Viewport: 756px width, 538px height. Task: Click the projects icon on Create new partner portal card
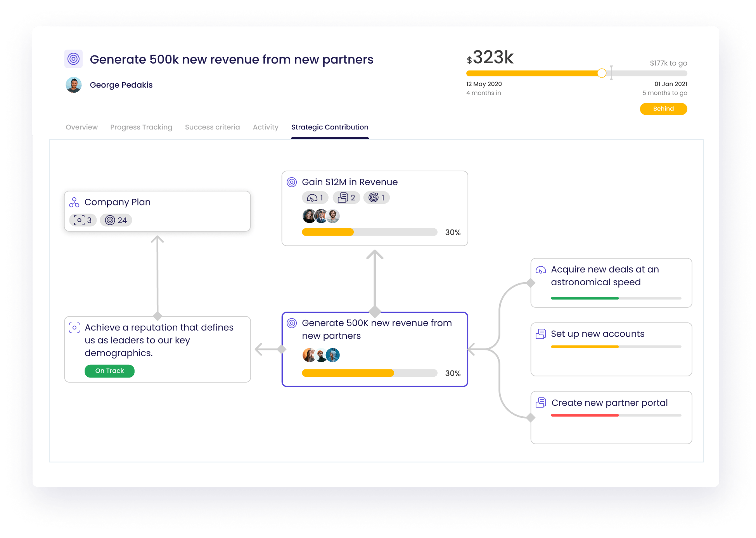pyautogui.click(x=540, y=403)
